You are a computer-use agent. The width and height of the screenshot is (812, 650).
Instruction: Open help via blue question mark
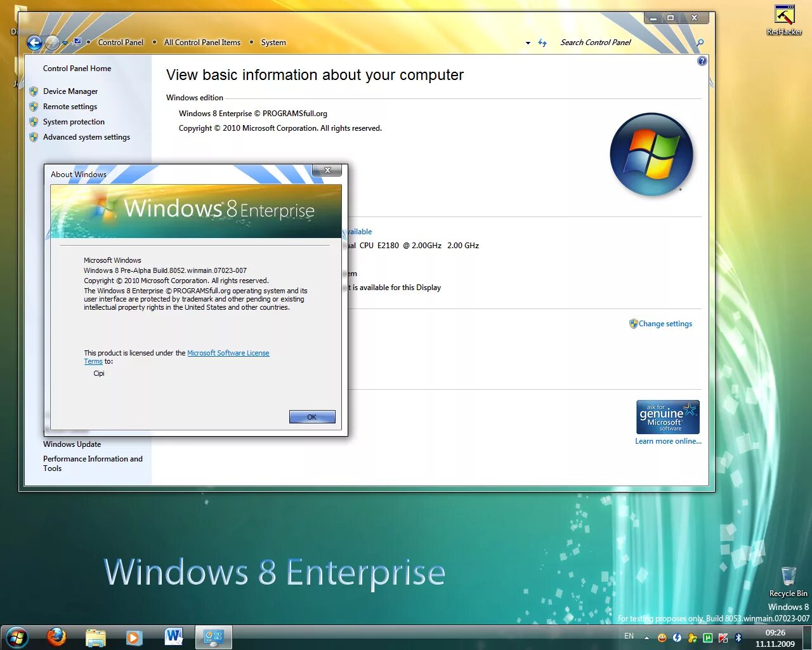coord(702,61)
